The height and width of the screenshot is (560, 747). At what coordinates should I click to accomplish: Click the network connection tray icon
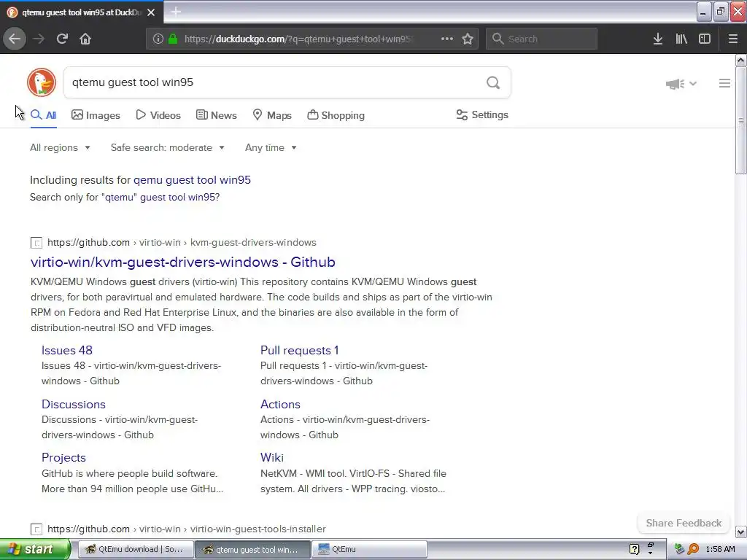(679, 549)
